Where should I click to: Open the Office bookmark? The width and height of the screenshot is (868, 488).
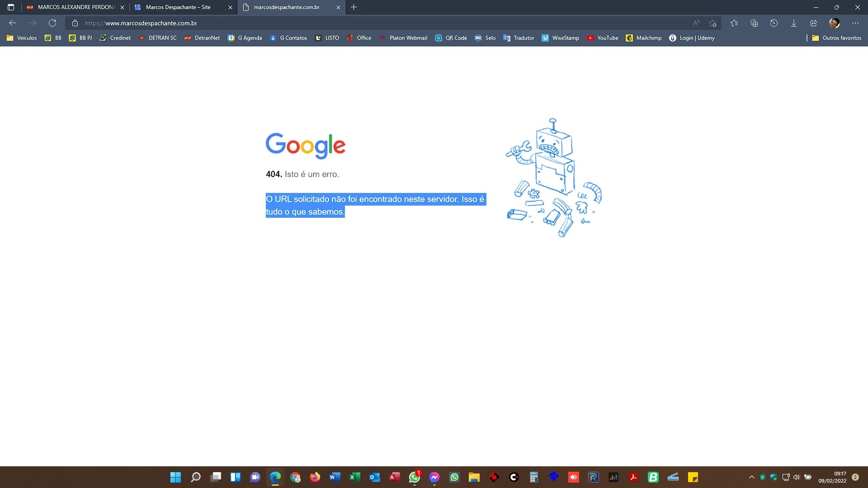click(359, 38)
